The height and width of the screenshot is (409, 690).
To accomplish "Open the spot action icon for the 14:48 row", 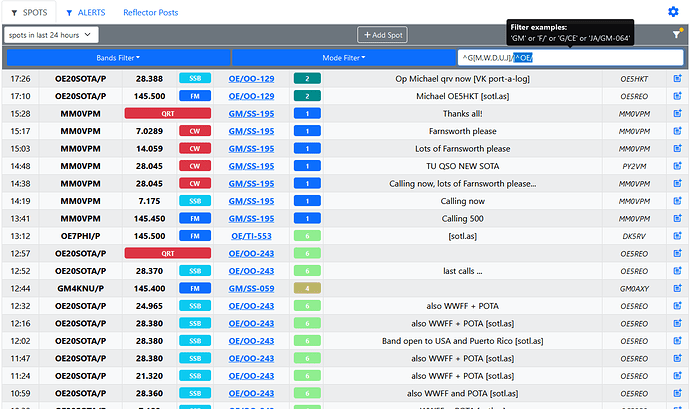I will 677,166.
